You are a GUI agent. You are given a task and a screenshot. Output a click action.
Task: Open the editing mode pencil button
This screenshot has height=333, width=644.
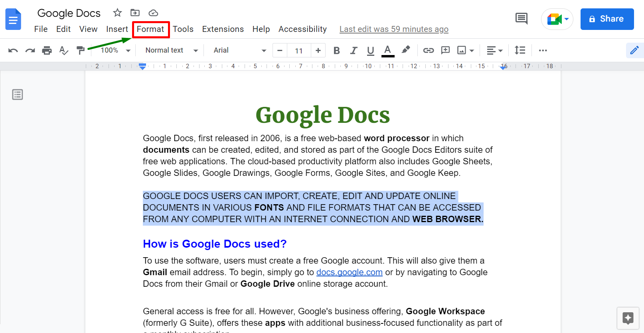(x=634, y=50)
